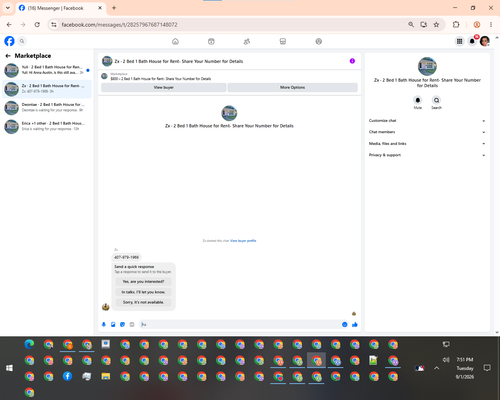Open the Windows Start menu
500x400 pixels.
tap(9, 368)
